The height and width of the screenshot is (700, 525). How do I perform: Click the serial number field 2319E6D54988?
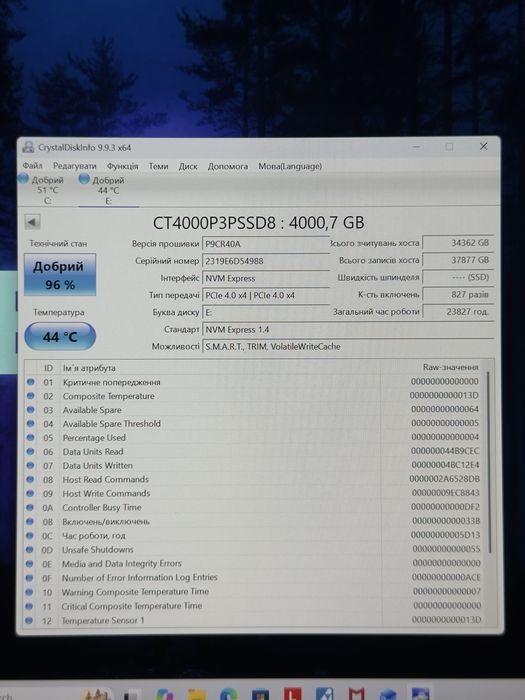point(266,261)
